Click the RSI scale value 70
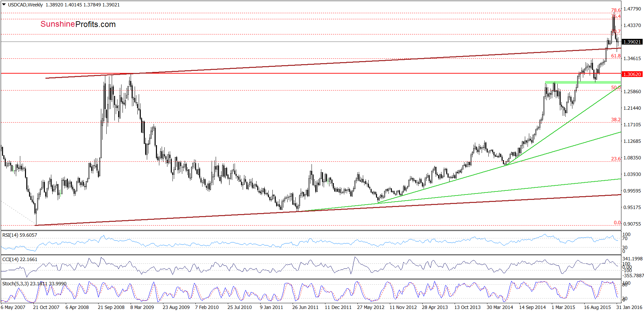The width and height of the screenshot is (644, 312). point(625,238)
